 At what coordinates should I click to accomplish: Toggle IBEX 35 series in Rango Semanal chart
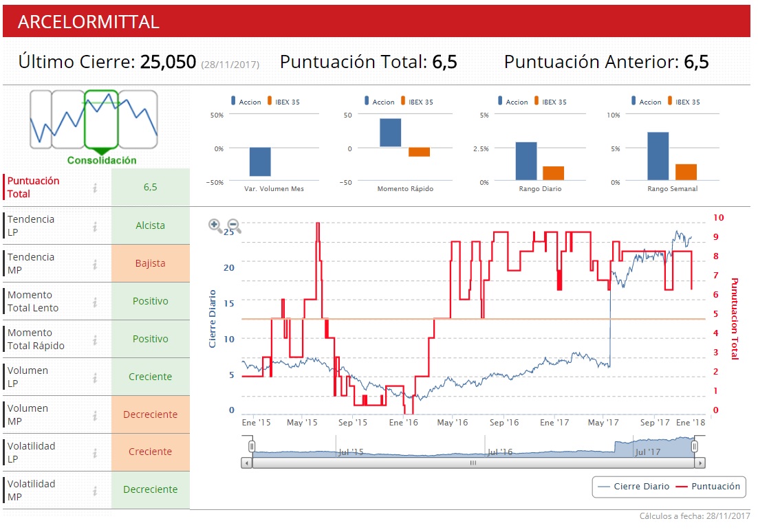(x=684, y=102)
